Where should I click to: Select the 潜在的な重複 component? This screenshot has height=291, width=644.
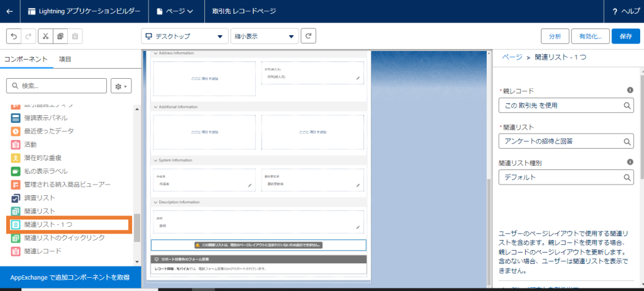[36, 157]
